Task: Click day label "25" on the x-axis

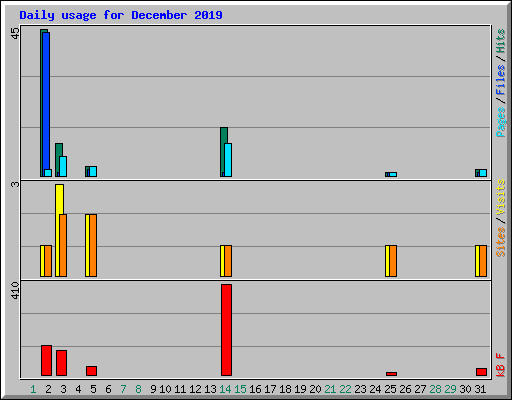Action: click(390, 389)
